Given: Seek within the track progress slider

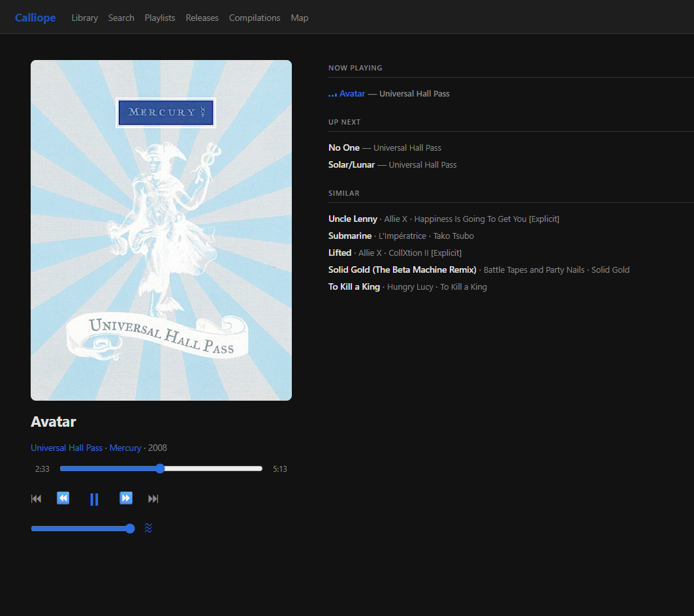Looking at the screenshot, I should click(161, 469).
